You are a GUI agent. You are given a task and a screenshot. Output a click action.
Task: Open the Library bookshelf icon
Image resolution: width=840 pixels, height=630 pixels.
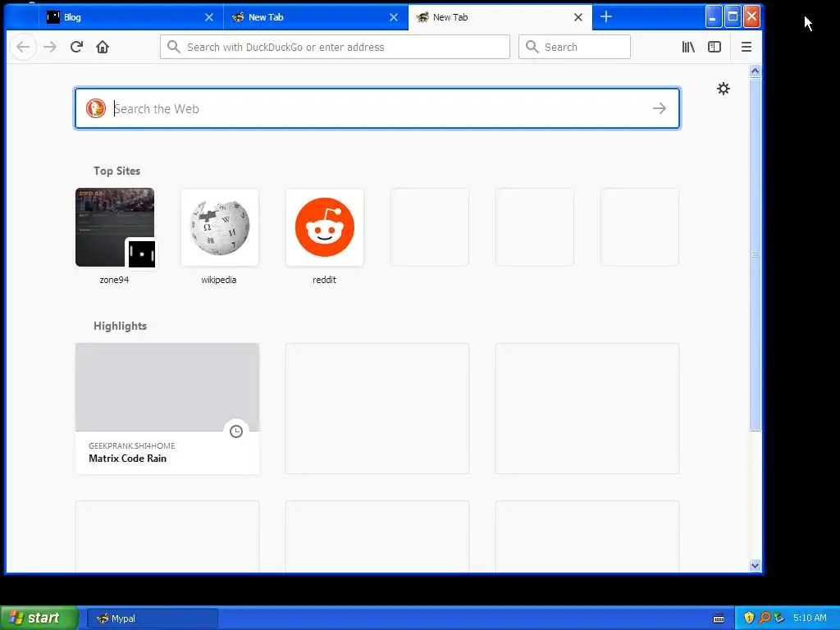pos(688,47)
